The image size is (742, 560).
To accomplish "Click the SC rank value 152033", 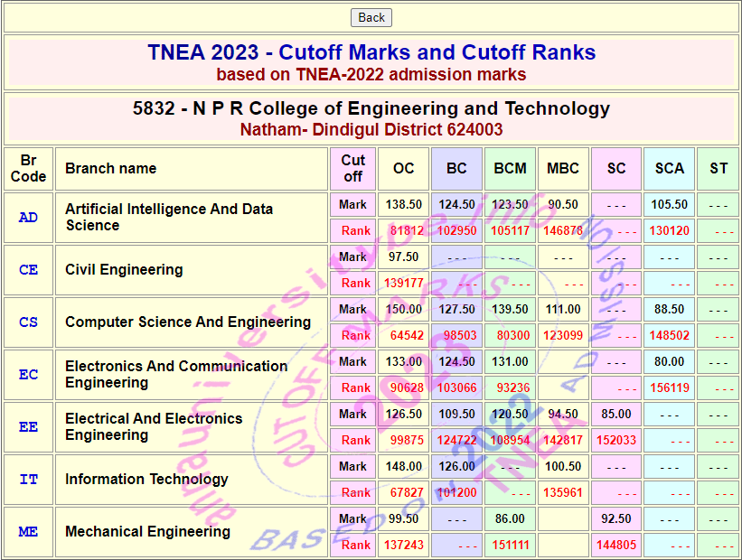I will tap(615, 440).
